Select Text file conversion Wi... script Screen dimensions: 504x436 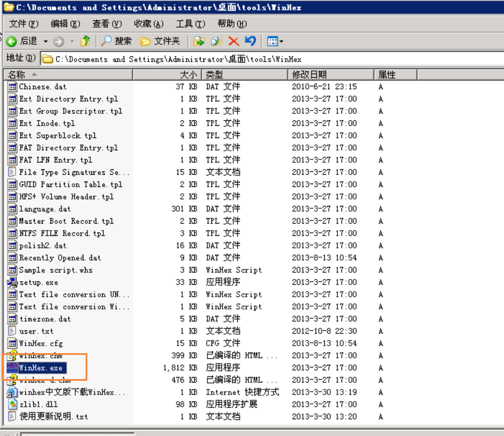point(74,307)
